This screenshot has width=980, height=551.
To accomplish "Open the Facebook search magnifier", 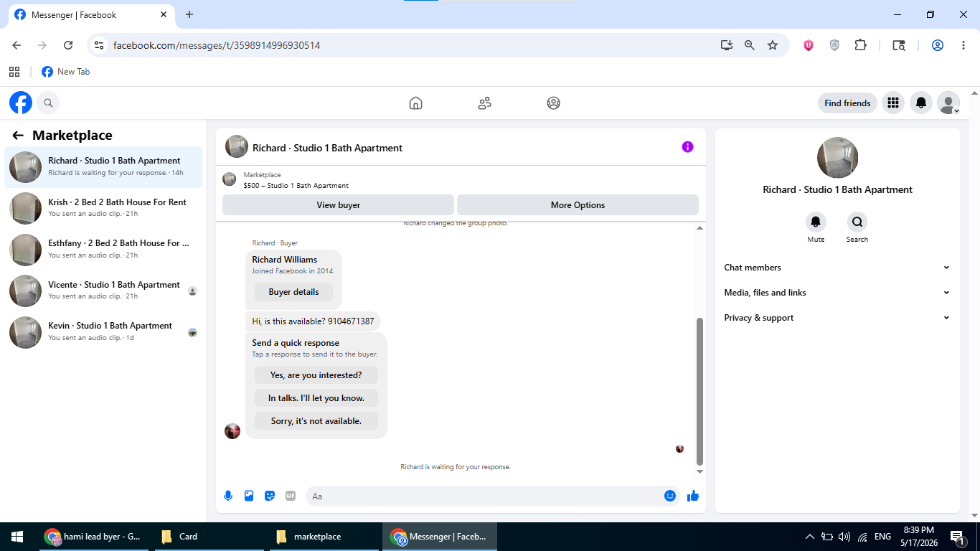I will point(48,103).
